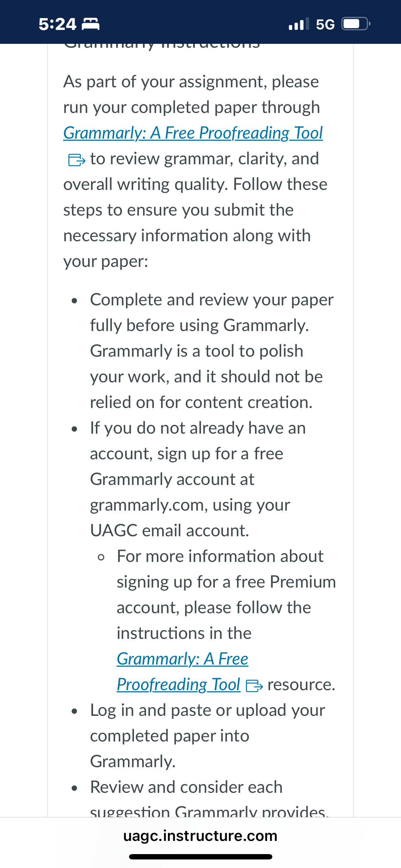This screenshot has width=401, height=868.
Task: Click "Proofreading Tool" link text near resource
Action: click(x=178, y=684)
